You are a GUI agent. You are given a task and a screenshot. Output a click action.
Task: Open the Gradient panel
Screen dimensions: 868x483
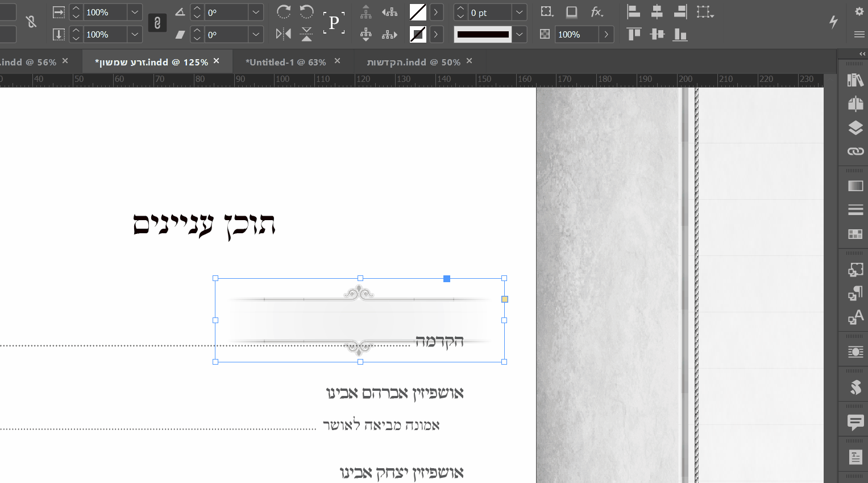pos(855,186)
